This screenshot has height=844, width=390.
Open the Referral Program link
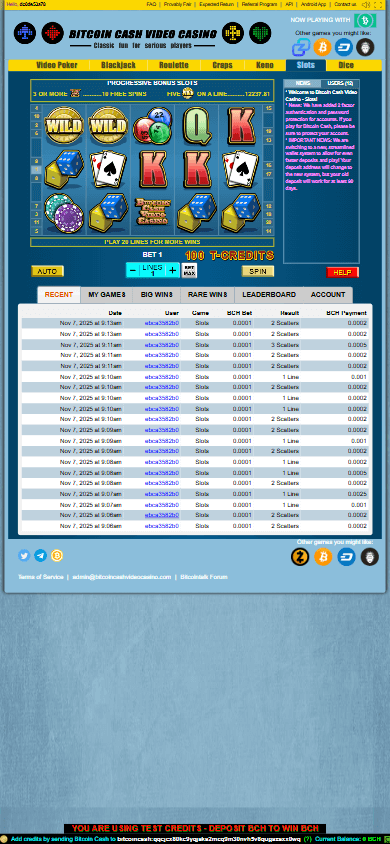click(260, 4)
